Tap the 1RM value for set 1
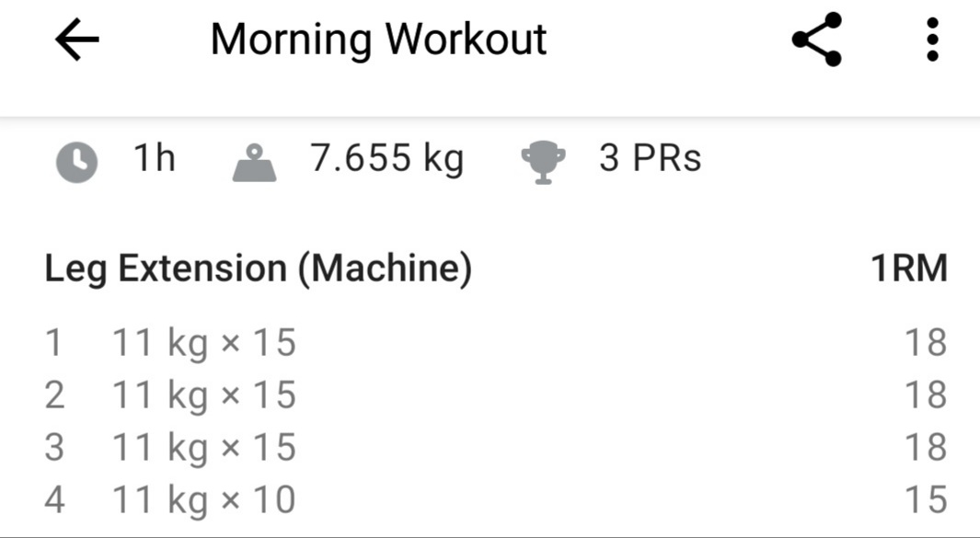The width and height of the screenshot is (980, 538). click(x=926, y=343)
